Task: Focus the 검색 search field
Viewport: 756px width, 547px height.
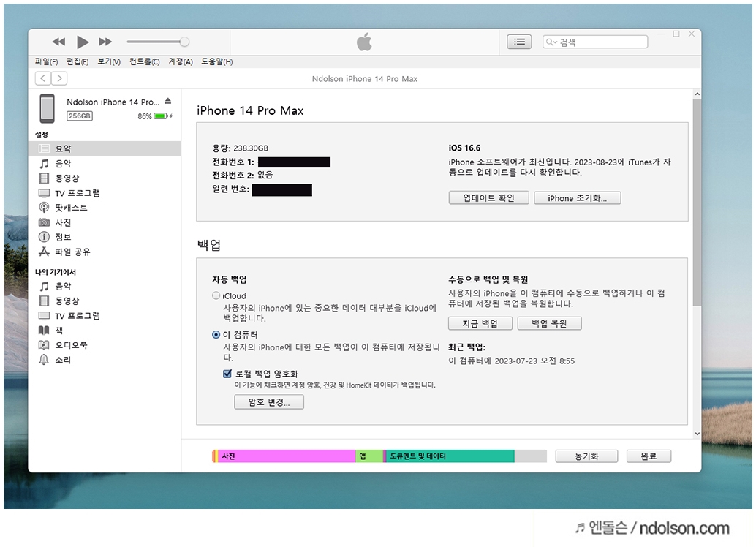Action: coord(595,42)
